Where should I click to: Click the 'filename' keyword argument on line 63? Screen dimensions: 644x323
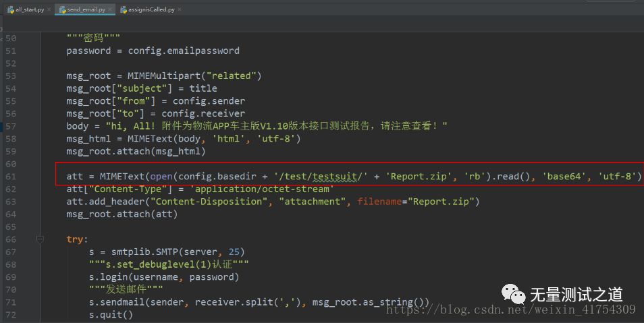[379, 202]
